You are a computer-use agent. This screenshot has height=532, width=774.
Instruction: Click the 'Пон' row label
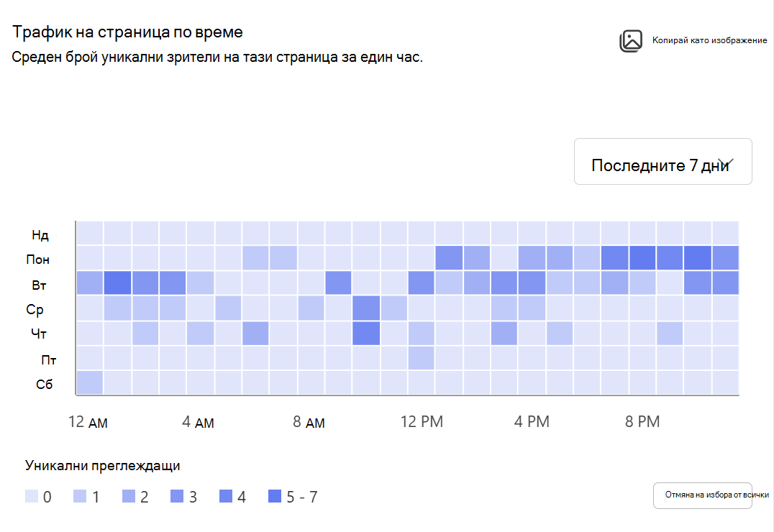tap(37, 260)
